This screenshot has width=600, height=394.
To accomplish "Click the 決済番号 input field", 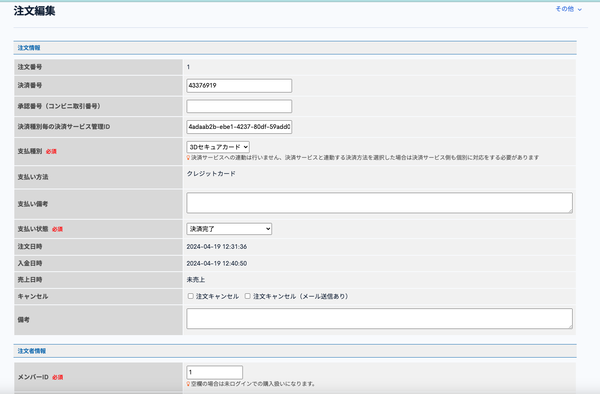I will click(x=239, y=86).
